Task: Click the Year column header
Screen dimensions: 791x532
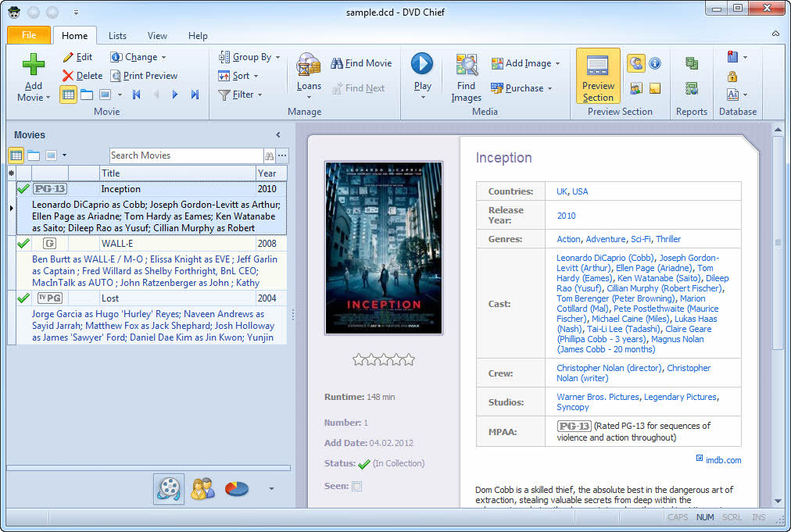Action: 271,173
